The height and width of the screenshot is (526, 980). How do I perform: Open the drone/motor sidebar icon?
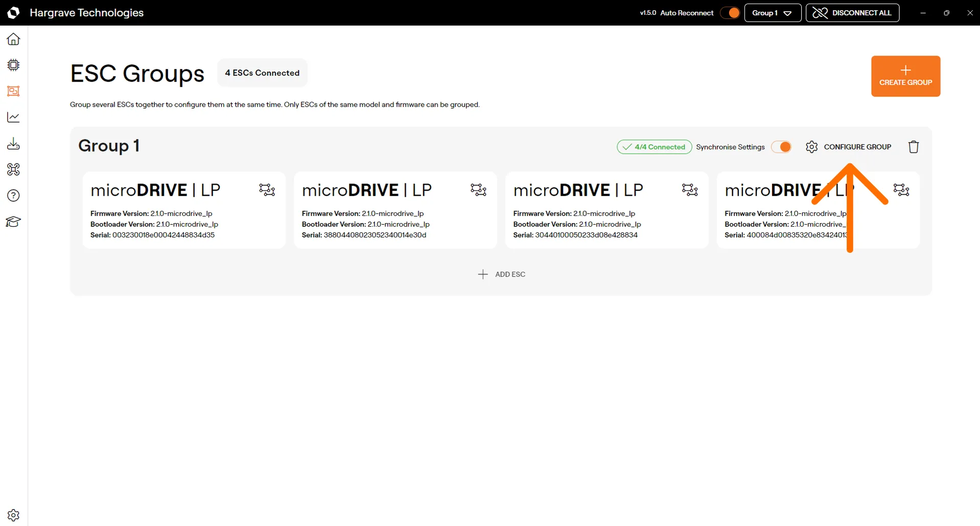click(x=13, y=170)
